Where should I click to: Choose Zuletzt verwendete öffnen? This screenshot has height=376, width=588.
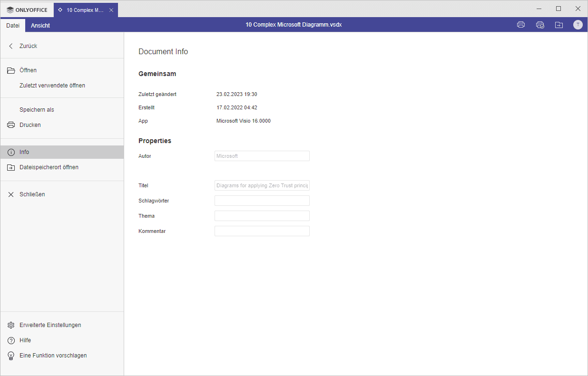coord(52,86)
